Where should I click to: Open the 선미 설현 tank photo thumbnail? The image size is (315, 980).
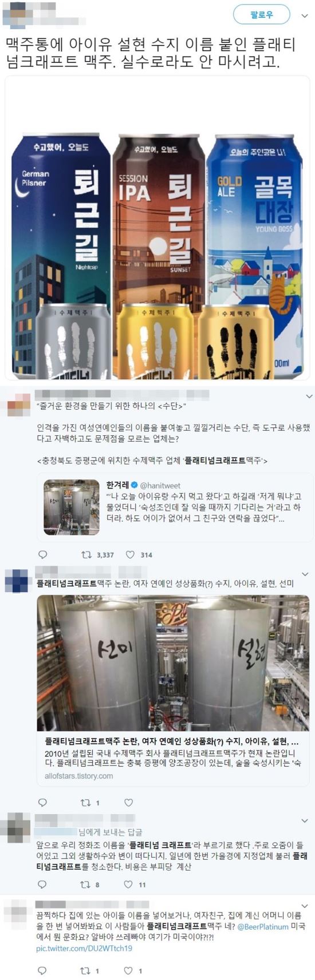(x=173, y=662)
